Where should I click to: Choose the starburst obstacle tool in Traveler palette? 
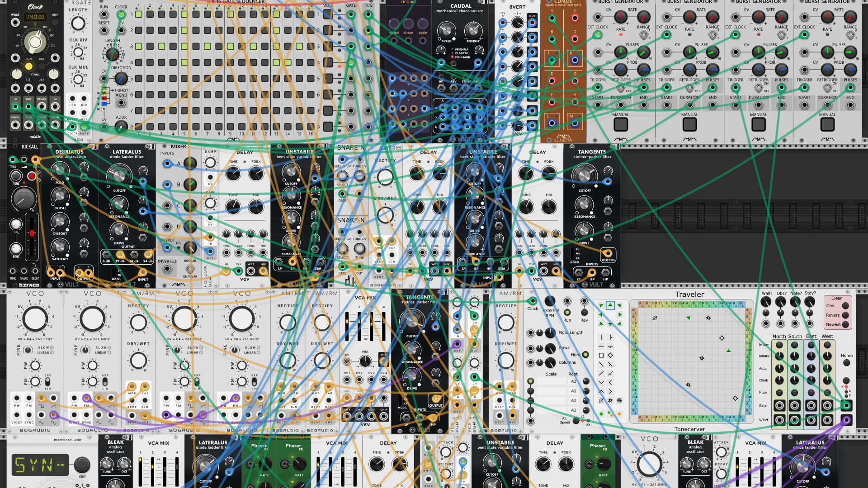coord(610,400)
